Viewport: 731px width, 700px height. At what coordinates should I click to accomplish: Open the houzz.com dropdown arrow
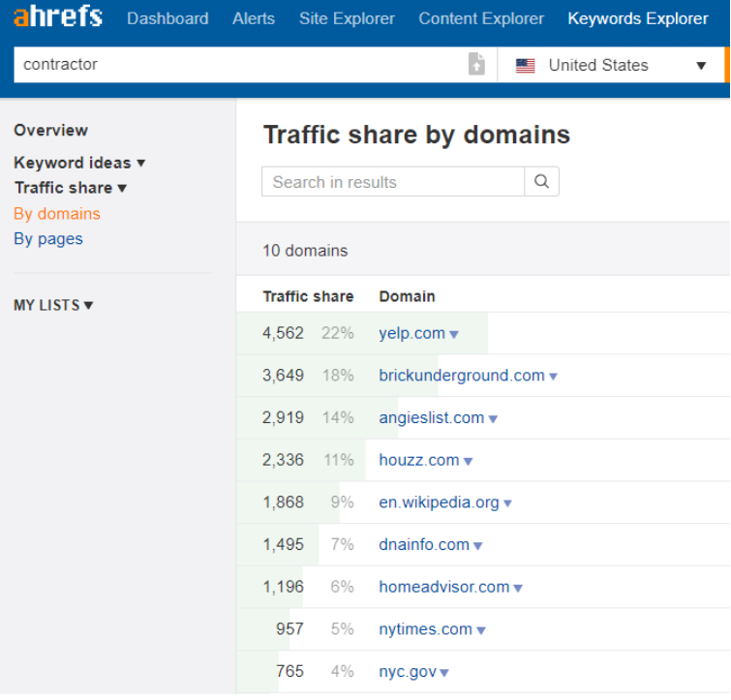click(x=468, y=462)
